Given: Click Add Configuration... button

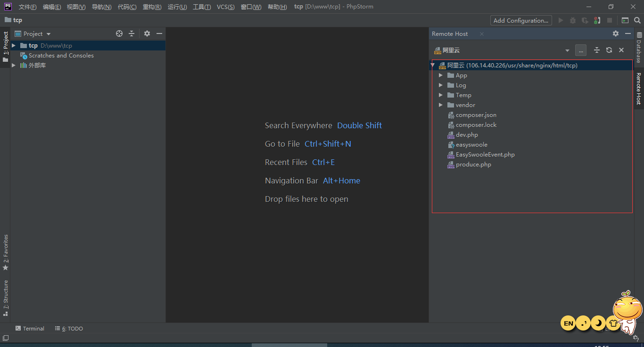Looking at the screenshot, I should (x=521, y=20).
